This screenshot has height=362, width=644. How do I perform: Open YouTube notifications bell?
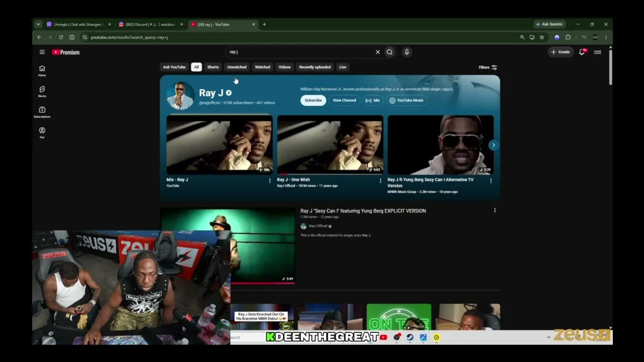582,52
